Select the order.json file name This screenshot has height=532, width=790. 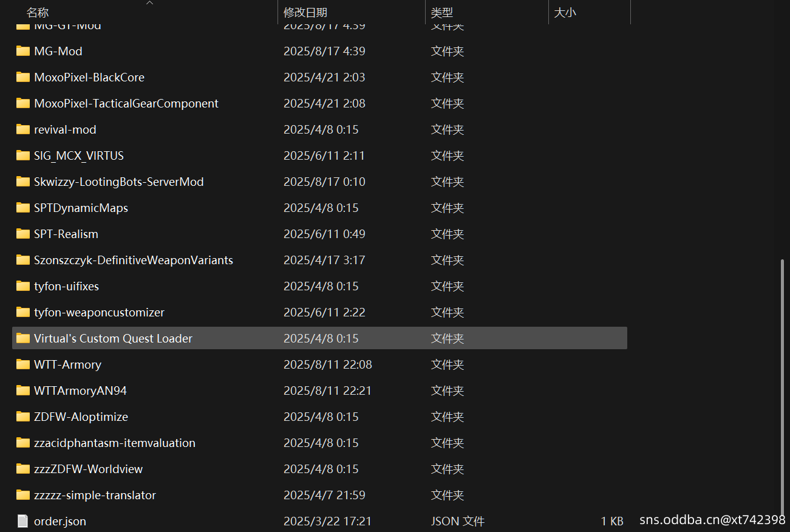point(60,521)
